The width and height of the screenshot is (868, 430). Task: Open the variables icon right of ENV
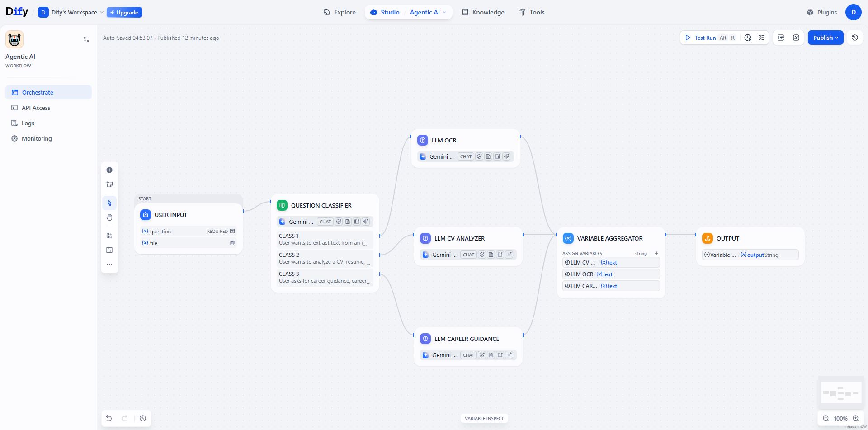796,38
